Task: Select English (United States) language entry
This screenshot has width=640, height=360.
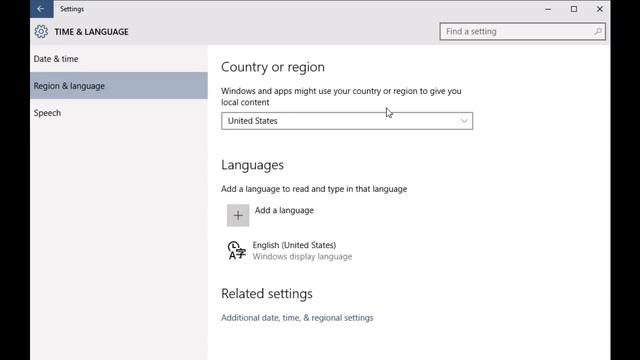Action: [294, 245]
